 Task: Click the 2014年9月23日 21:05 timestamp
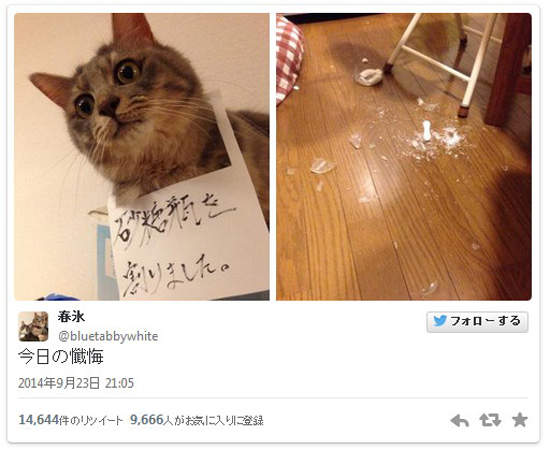76,383
